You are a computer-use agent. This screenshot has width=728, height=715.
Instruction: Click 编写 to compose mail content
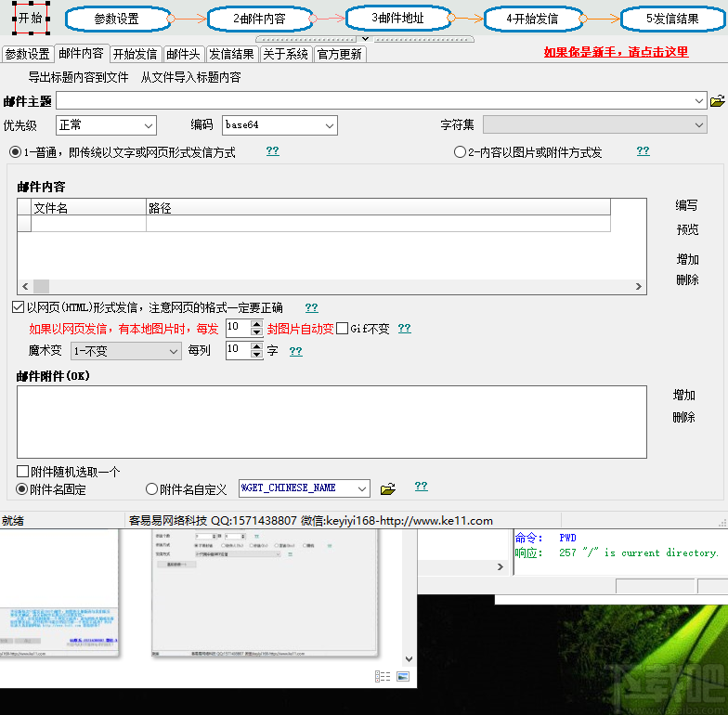(687, 205)
